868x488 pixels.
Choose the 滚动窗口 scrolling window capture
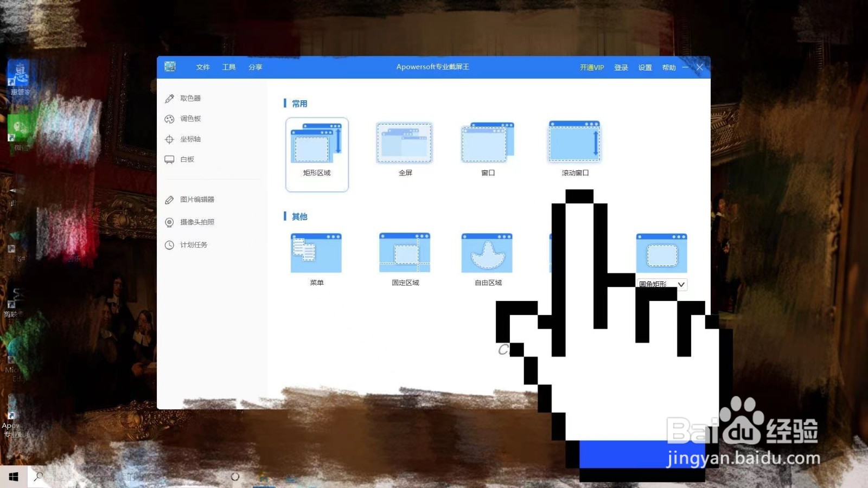click(x=575, y=149)
